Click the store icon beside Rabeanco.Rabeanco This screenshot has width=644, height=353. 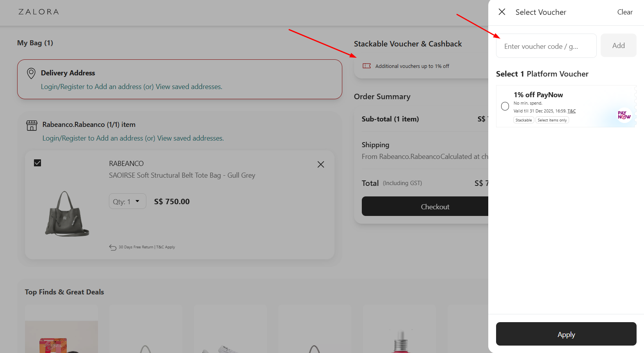click(x=32, y=125)
